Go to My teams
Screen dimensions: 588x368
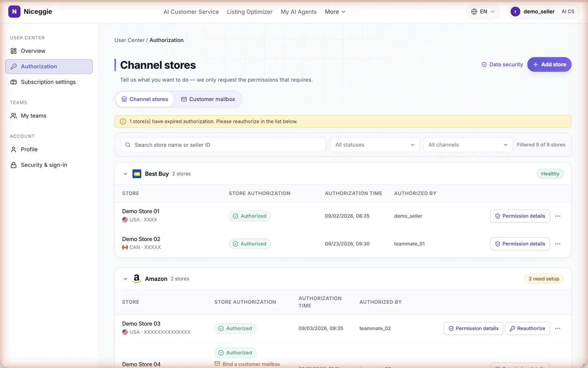tap(49, 116)
